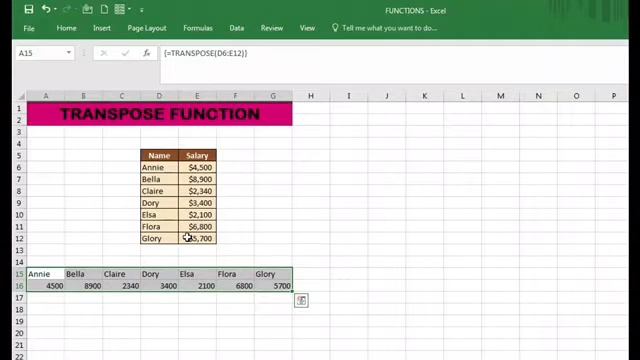Screen dimensions: 640x360
Task: Select transposed Bella cell in row 15
Action: [84, 274]
